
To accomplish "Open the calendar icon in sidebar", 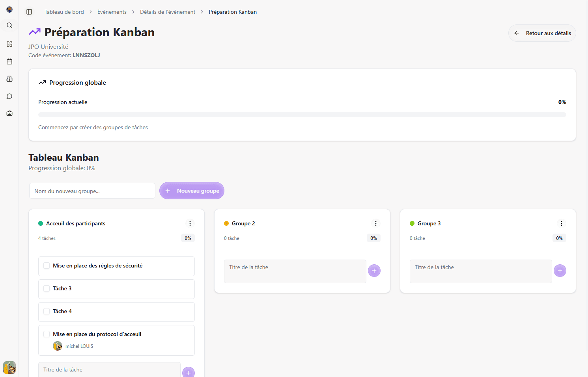I will point(9,61).
